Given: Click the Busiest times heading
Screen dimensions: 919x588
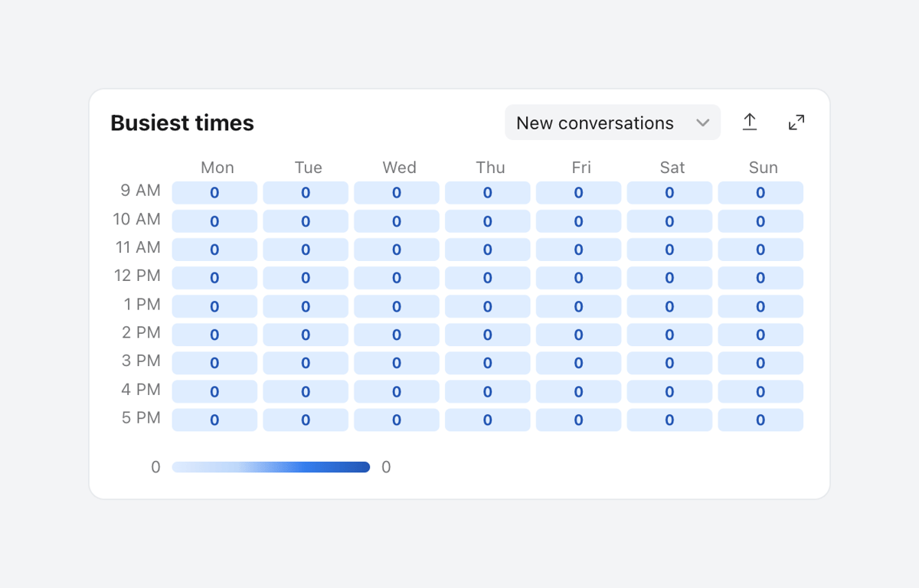Looking at the screenshot, I should (182, 122).
